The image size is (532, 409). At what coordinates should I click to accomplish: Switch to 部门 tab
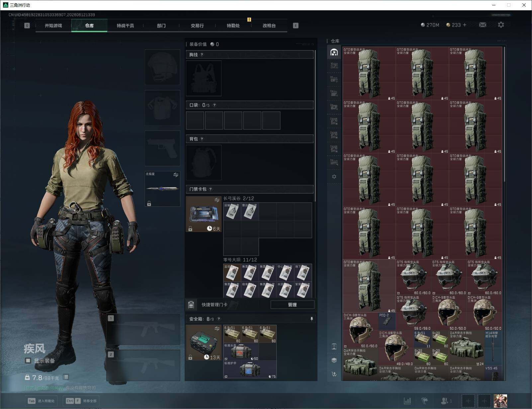click(161, 26)
